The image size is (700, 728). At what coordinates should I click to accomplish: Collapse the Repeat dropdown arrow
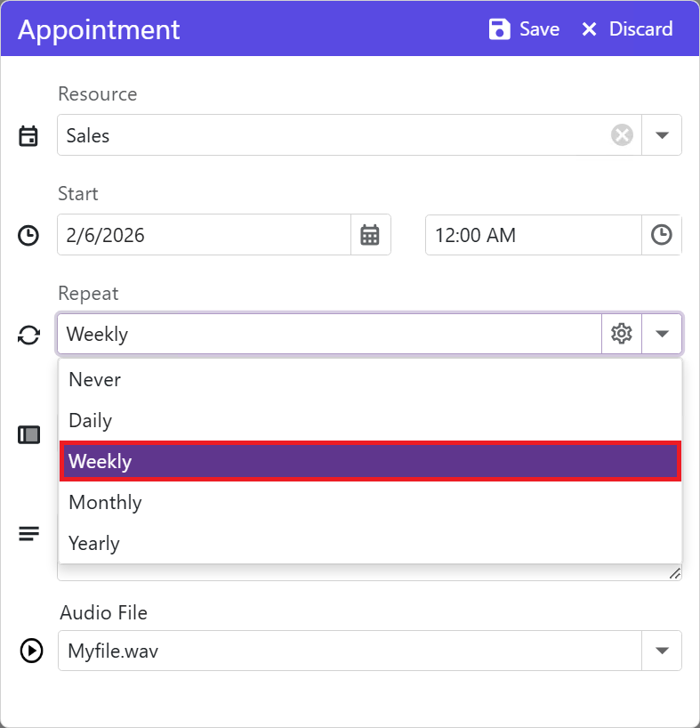661,334
